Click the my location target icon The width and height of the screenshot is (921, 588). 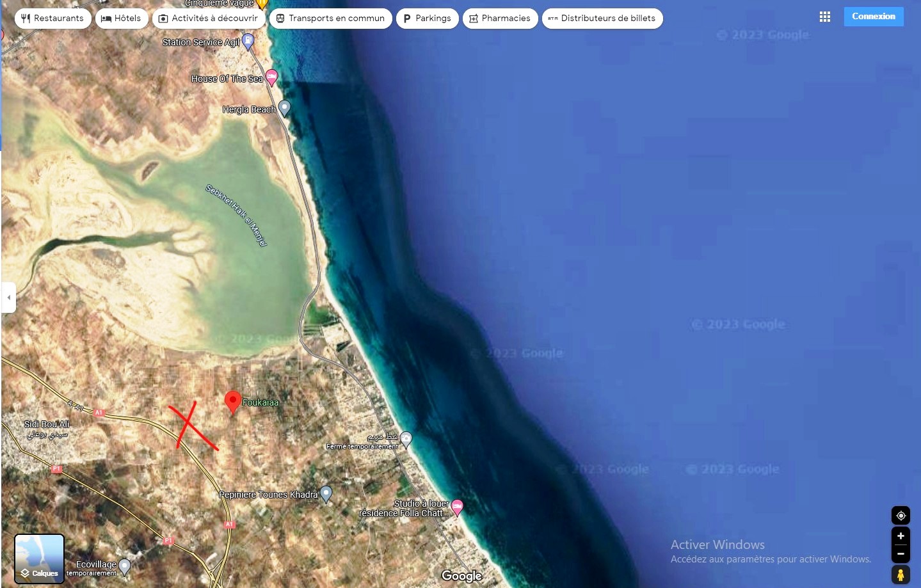[x=901, y=516]
